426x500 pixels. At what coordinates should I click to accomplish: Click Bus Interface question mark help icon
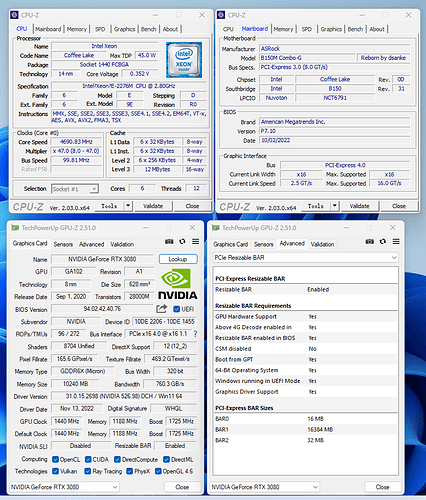tap(195, 334)
